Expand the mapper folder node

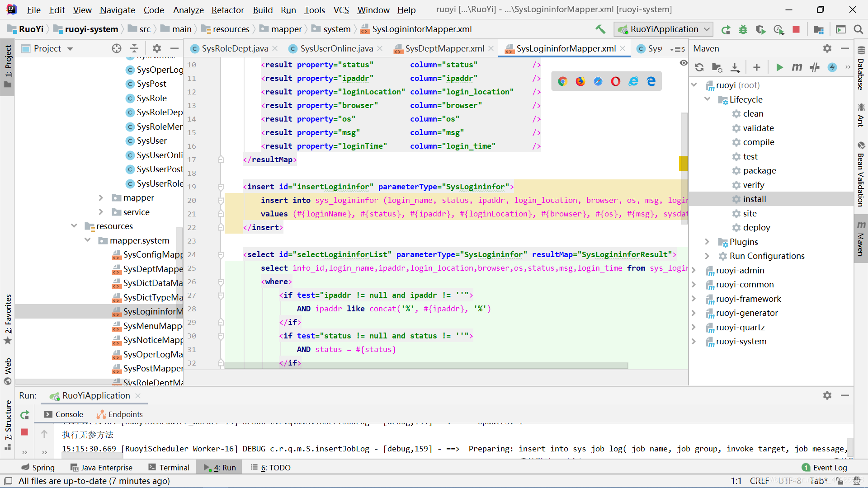point(101,198)
